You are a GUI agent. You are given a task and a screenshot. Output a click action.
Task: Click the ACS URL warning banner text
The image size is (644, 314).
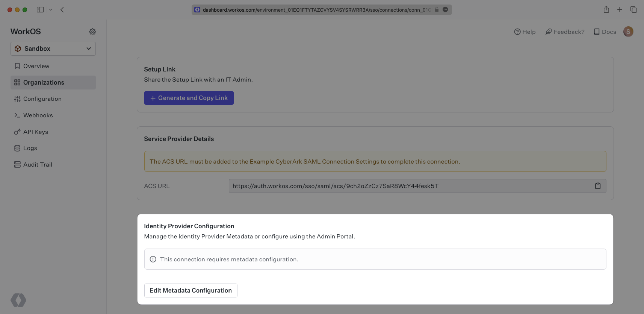[305, 162]
